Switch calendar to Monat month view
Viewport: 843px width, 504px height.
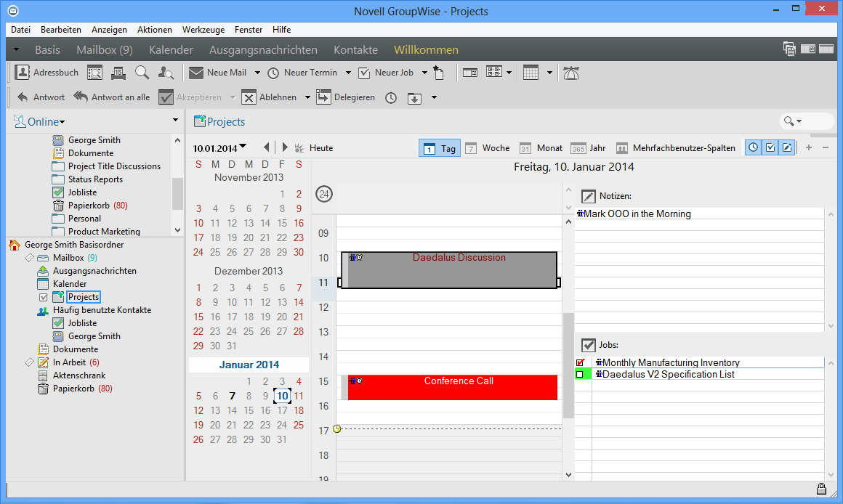(541, 148)
